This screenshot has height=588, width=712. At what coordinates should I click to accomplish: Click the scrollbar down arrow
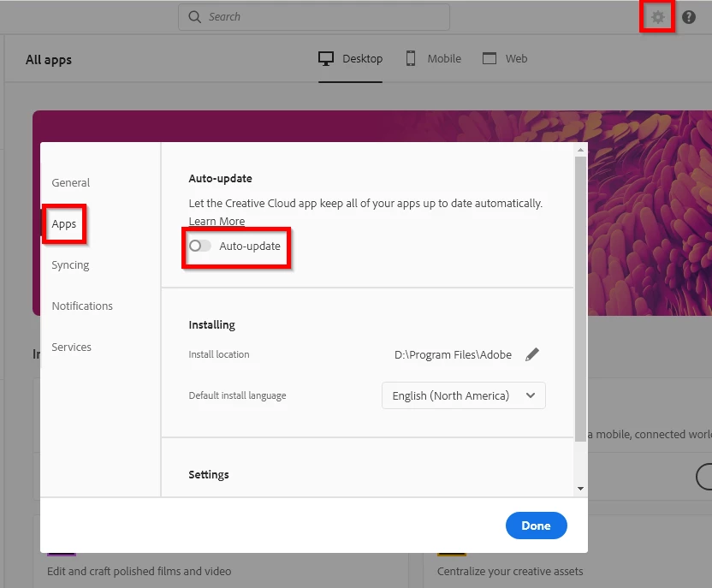[x=580, y=489]
